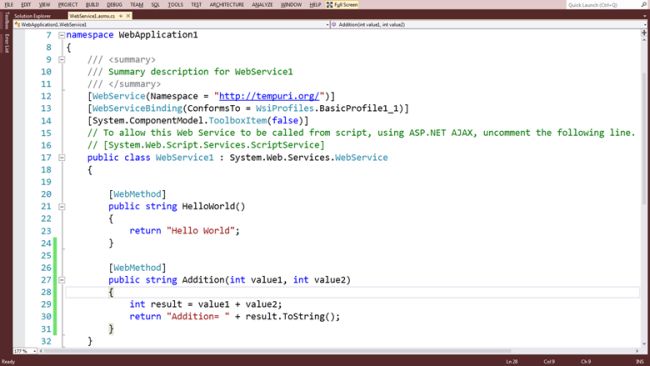
Task: Click horizontal scrollbar right arrow
Action: point(637,351)
